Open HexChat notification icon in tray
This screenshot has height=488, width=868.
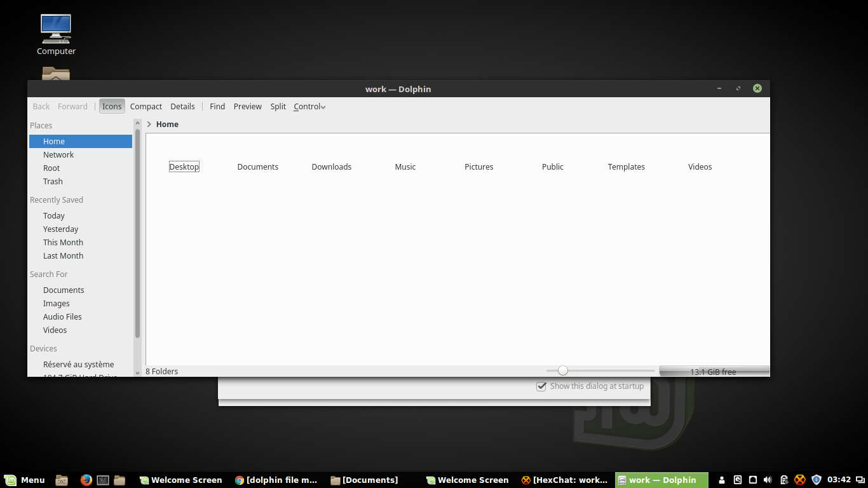coord(799,480)
